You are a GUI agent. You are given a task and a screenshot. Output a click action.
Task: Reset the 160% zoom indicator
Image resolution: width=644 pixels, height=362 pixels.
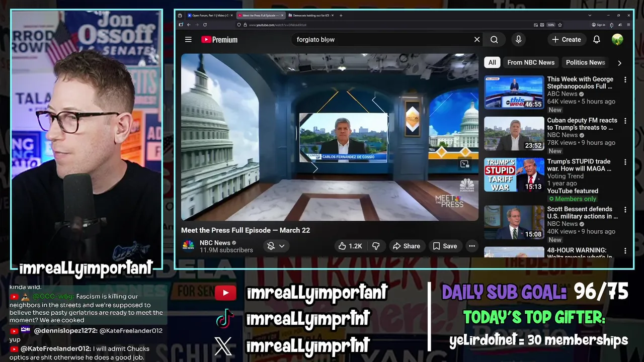click(551, 25)
